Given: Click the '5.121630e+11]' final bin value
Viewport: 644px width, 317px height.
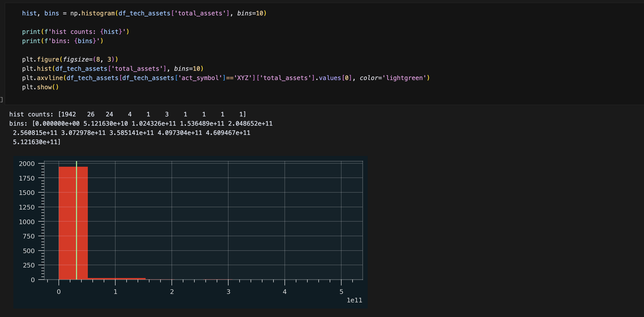Looking at the screenshot, I should 37,142.
